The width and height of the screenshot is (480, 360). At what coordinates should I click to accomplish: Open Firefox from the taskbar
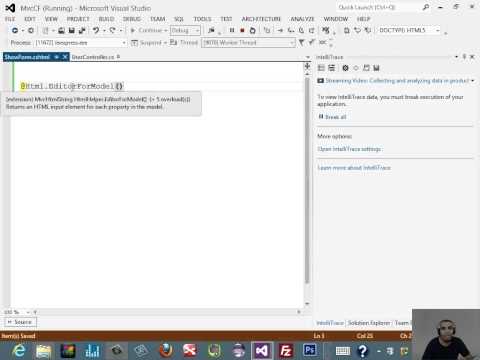(166, 351)
